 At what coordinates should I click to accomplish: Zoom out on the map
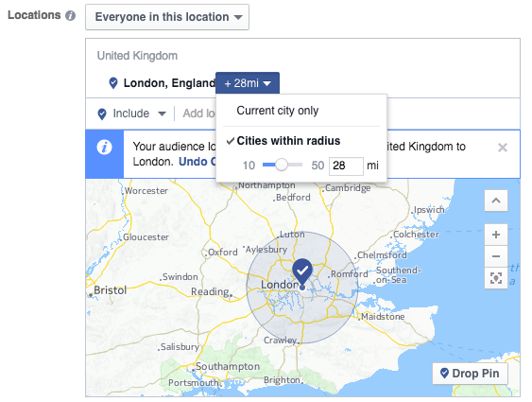tap(496, 256)
